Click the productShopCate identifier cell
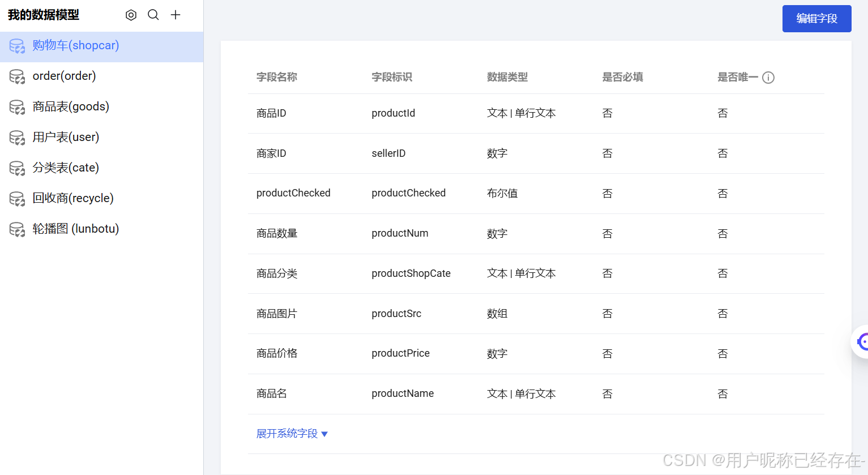Image resolution: width=868 pixels, height=475 pixels. 411,273
